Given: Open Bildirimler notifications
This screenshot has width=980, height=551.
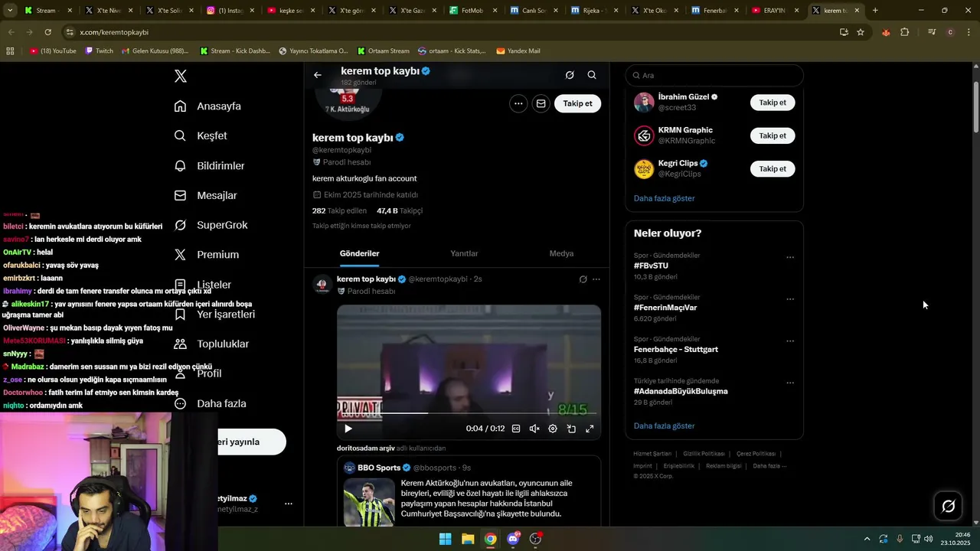Looking at the screenshot, I should point(209,165).
